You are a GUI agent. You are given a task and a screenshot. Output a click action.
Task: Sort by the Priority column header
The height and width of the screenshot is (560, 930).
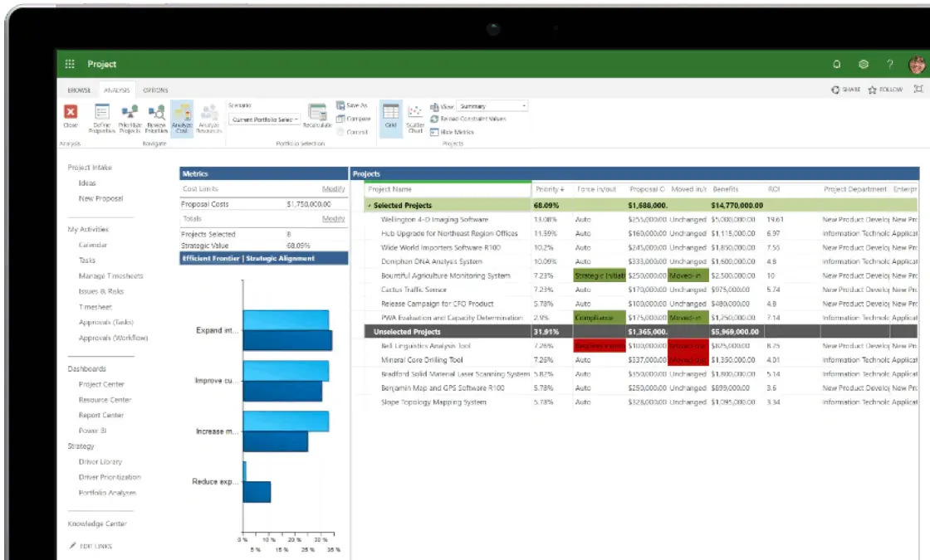point(551,189)
